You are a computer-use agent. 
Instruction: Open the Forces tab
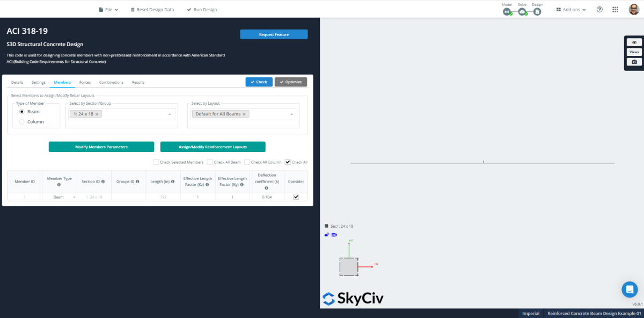click(x=85, y=82)
